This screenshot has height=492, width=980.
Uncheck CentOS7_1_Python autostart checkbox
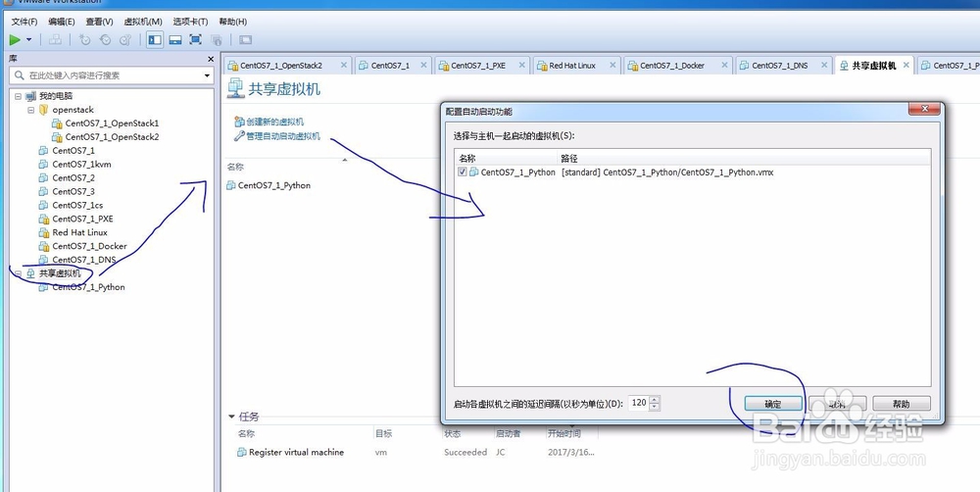(463, 172)
